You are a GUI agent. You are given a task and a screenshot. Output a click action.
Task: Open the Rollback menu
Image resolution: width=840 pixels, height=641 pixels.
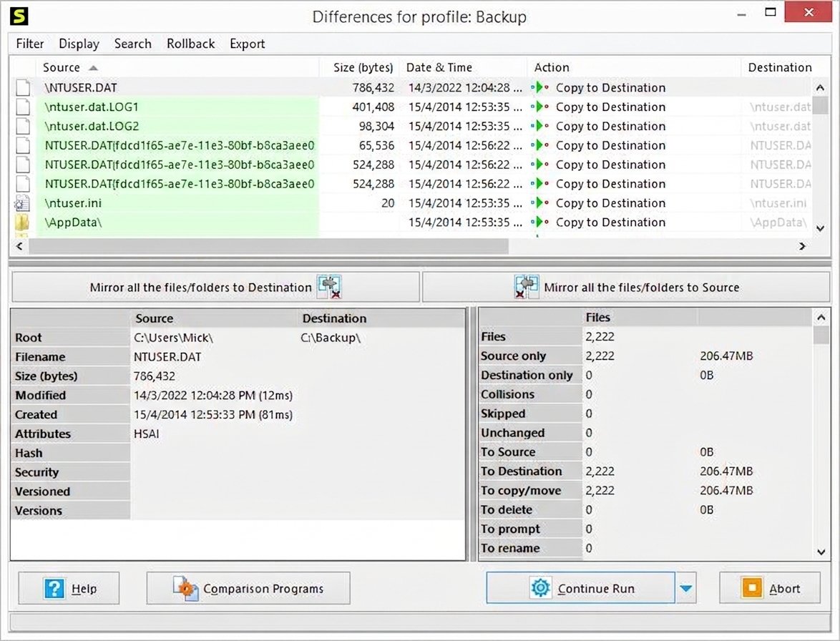[x=191, y=44]
